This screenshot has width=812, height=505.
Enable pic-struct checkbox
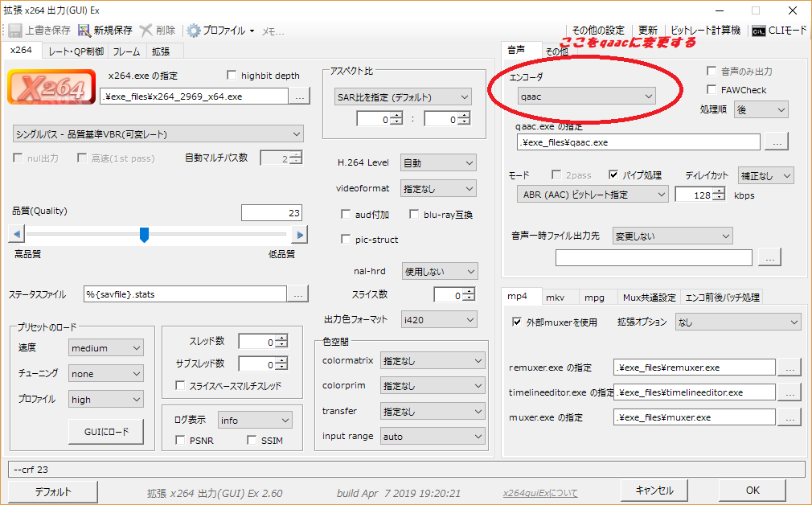click(346, 240)
